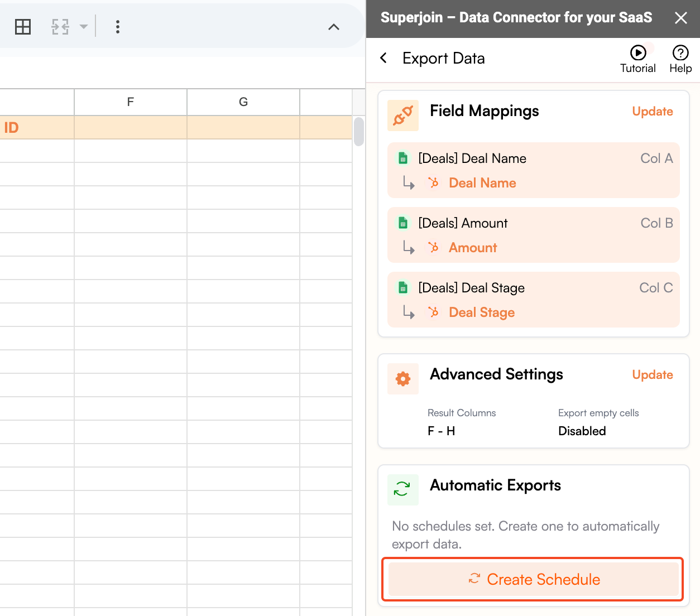Click the [Deals] Amount mapping text

click(x=463, y=223)
